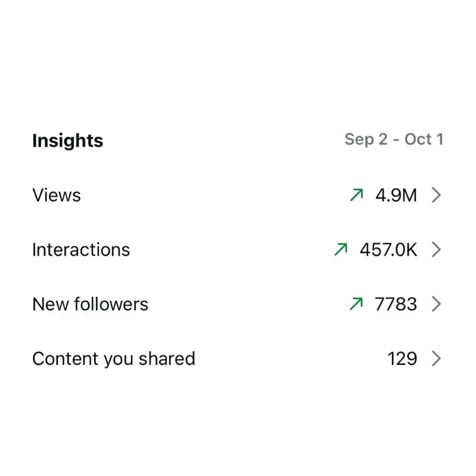The height and width of the screenshot is (476, 476).
Task: Select the Interactions label
Action: (x=81, y=250)
